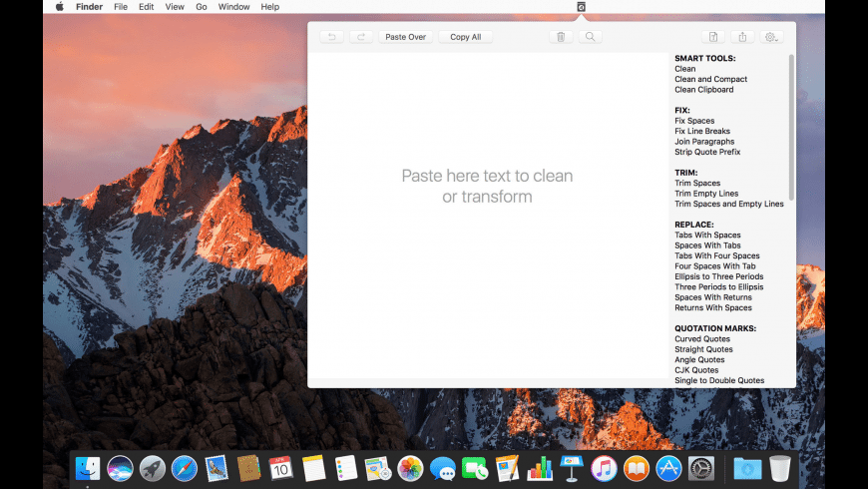Select Clean and Compact
This screenshot has width=868, height=489.
tap(710, 79)
